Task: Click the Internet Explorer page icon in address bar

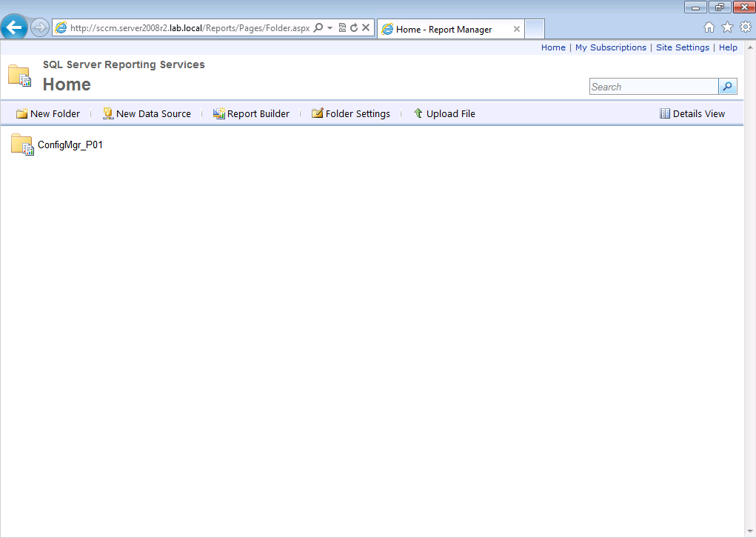Action: (61, 28)
